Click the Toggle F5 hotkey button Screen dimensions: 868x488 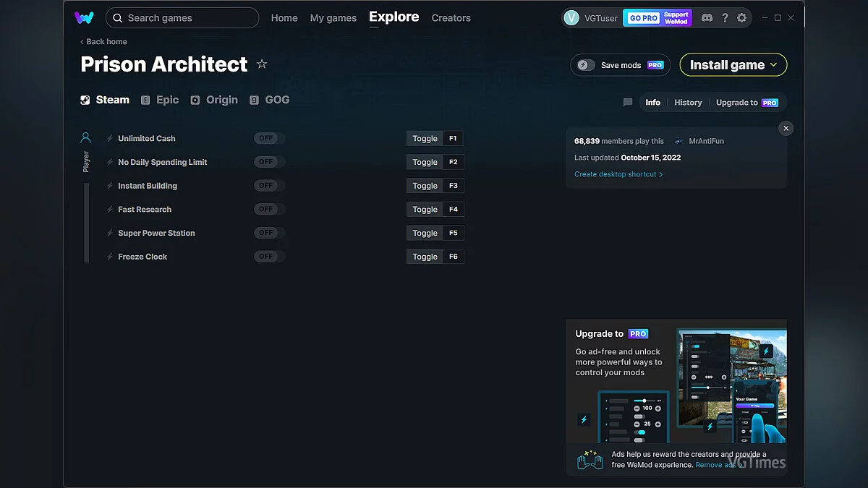pos(435,233)
